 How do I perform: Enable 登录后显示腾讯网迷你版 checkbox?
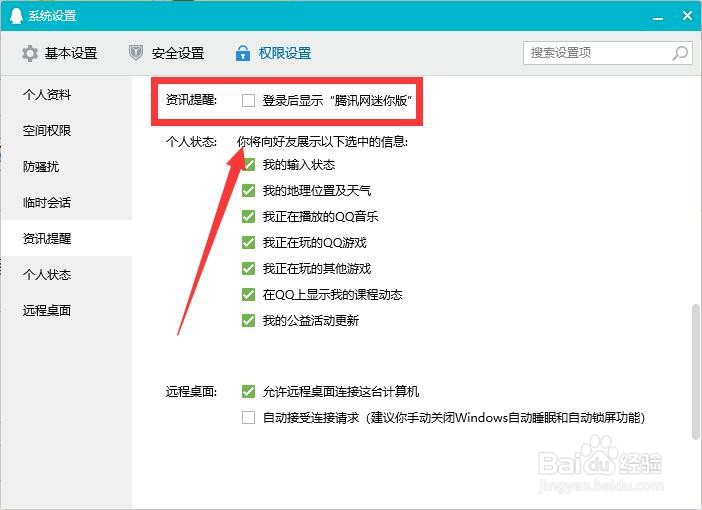pyautogui.click(x=248, y=100)
